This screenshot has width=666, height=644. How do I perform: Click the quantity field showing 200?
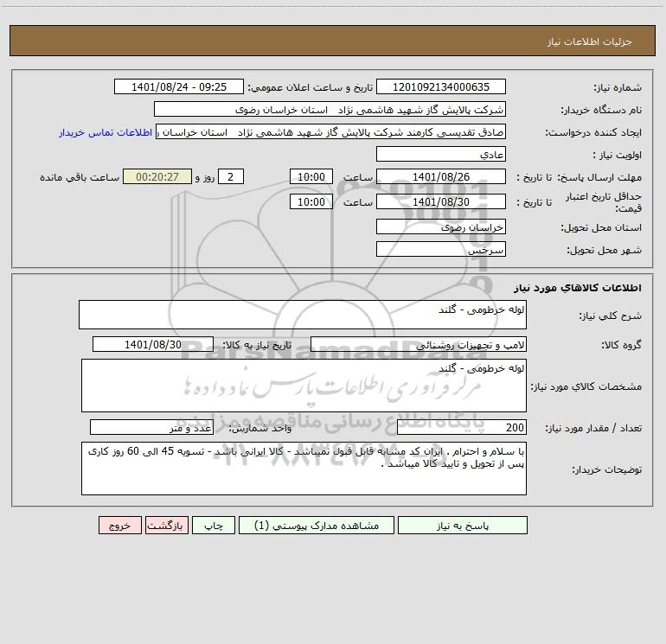[x=462, y=428]
